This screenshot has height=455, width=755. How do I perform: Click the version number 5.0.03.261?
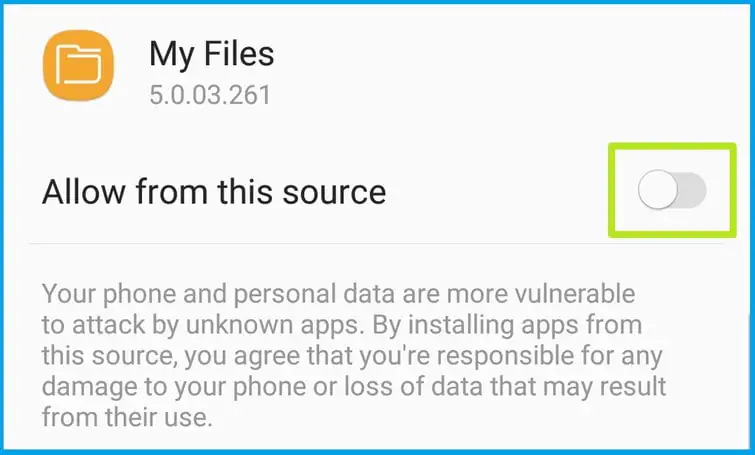coord(210,97)
